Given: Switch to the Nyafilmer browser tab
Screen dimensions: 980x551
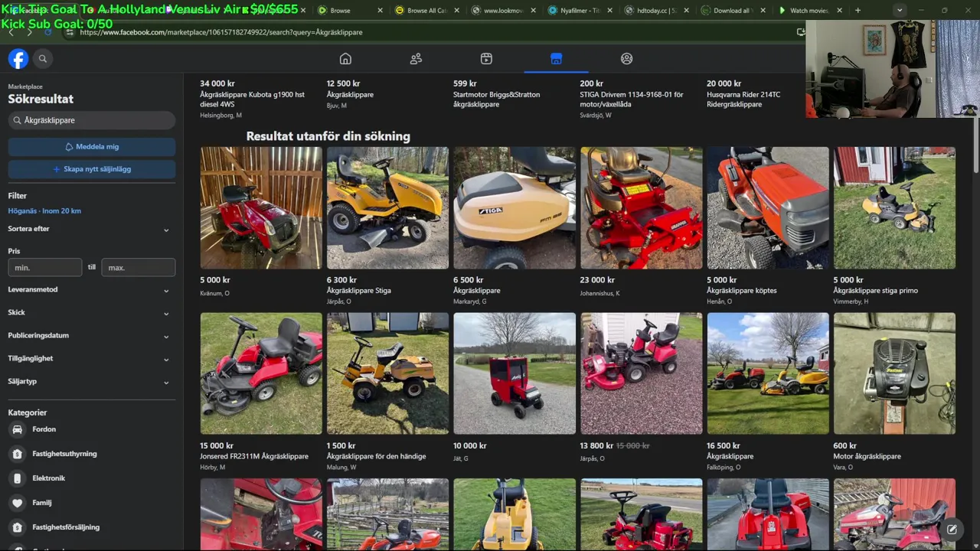Looking at the screenshot, I should point(580,11).
